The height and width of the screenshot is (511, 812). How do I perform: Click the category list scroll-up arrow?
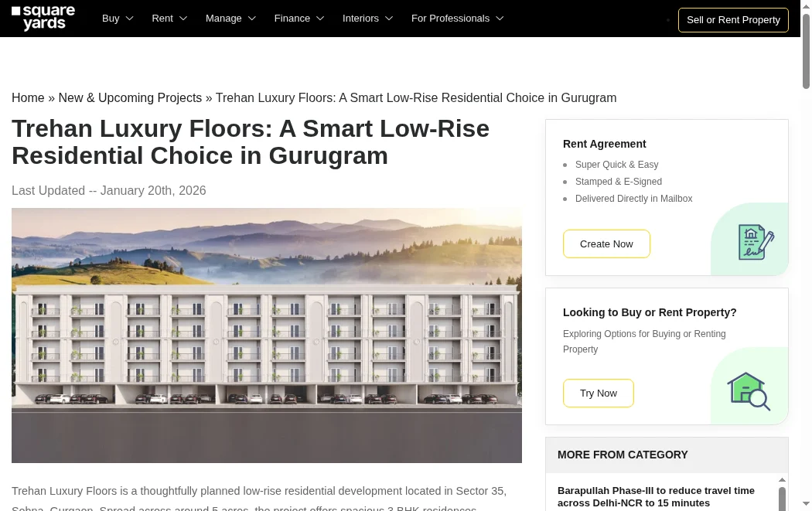click(782, 480)
